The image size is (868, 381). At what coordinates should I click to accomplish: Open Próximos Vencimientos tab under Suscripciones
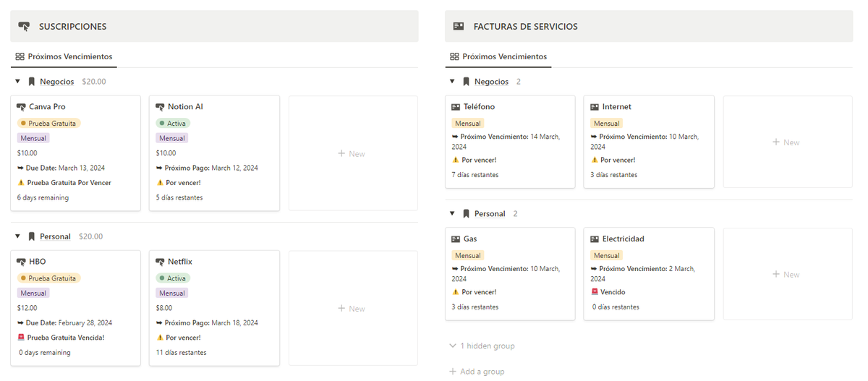pyautogui.click(x=64, y=56)
